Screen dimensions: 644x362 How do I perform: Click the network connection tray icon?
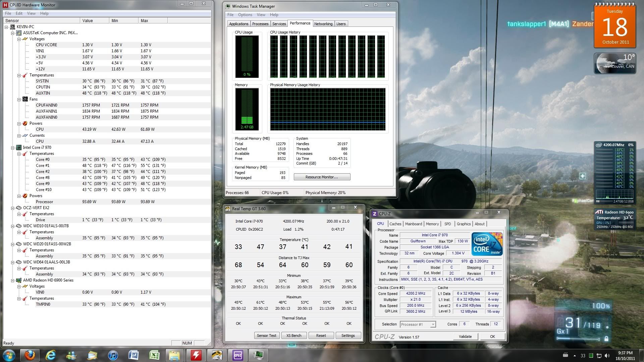coord(599,356)
